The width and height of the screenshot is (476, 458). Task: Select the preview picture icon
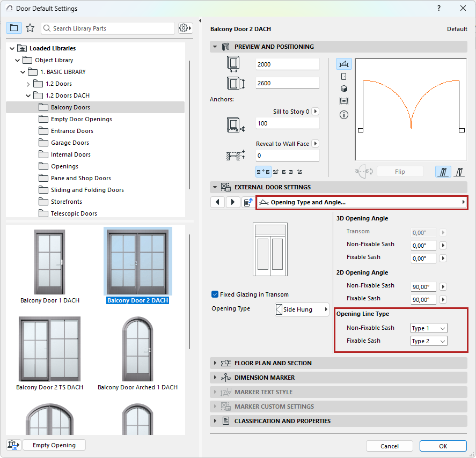point(343,101)
